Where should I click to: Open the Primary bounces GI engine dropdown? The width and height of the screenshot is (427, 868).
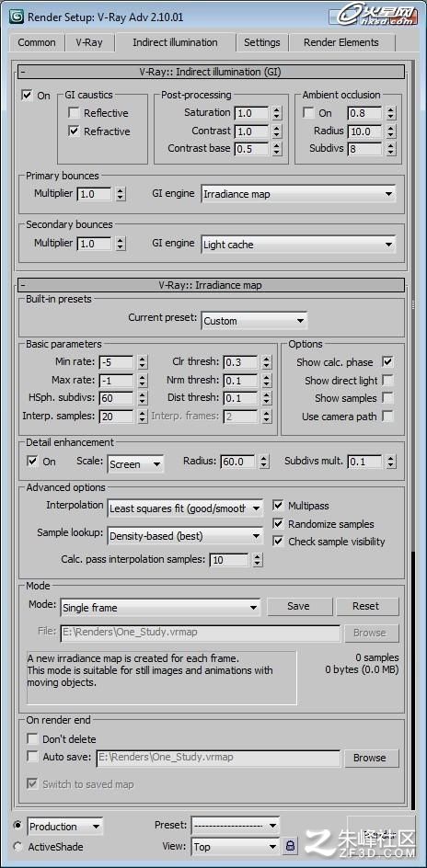point(298,194)
